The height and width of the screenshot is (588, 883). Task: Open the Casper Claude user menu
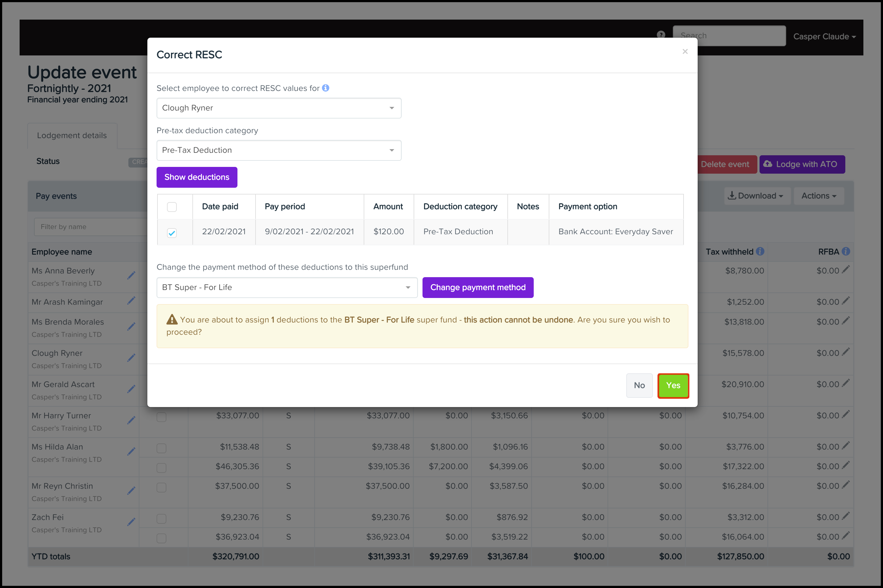[824, 37]
